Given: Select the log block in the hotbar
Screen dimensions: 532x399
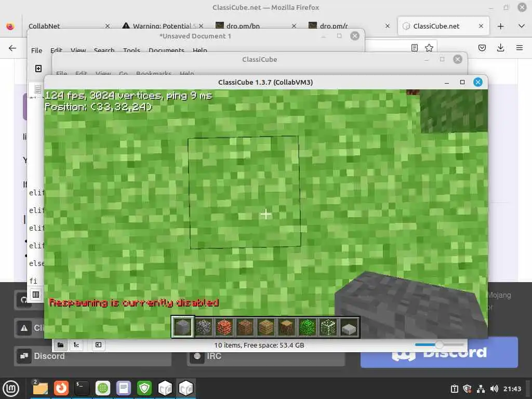Looking at the screenshot, I should click(287, 327).
